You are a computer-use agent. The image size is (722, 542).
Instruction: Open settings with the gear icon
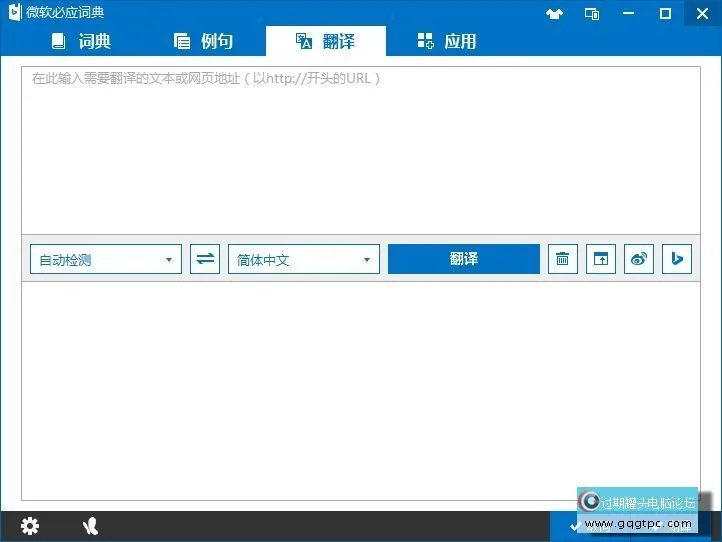[x=30, y=526]
